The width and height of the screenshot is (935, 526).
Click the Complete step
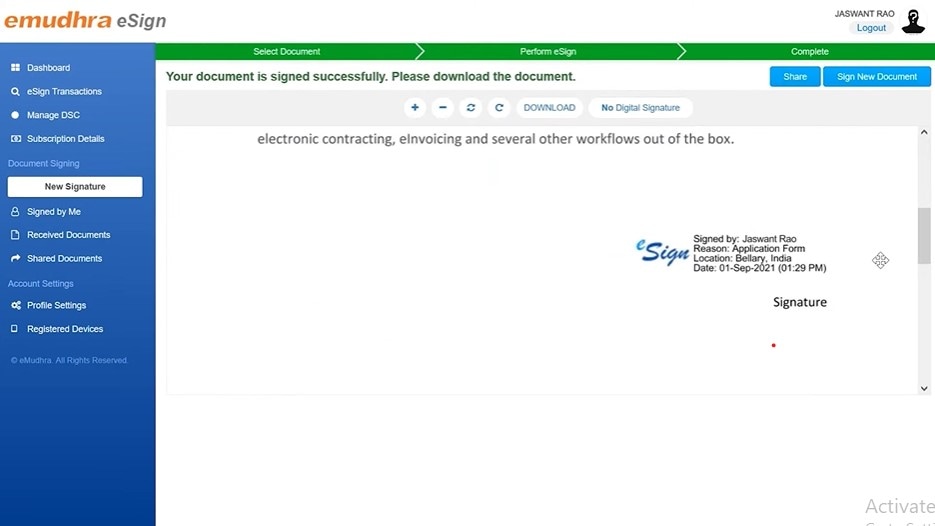[809, 51]
